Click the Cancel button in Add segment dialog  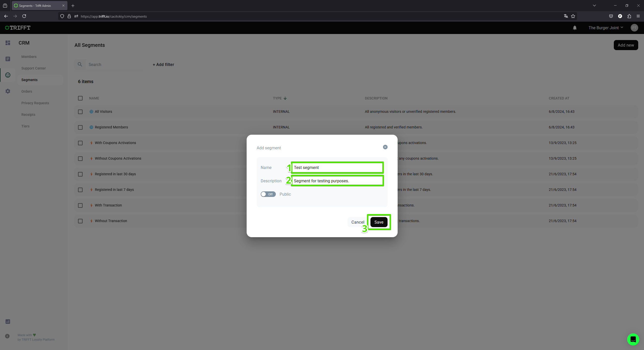358,222
